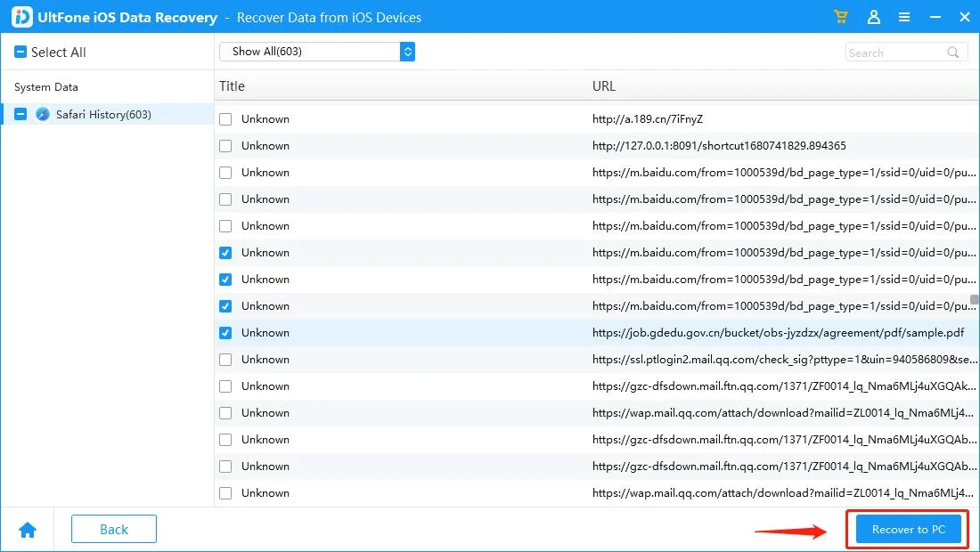Check the http://a.189.cn/7iFnyZ row checkbox

pos(225,119)
